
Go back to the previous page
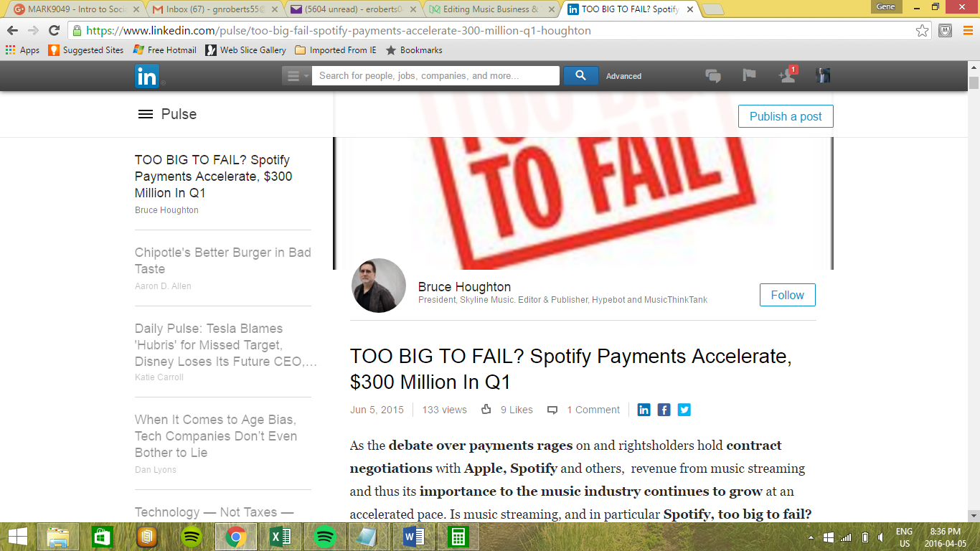13,30
